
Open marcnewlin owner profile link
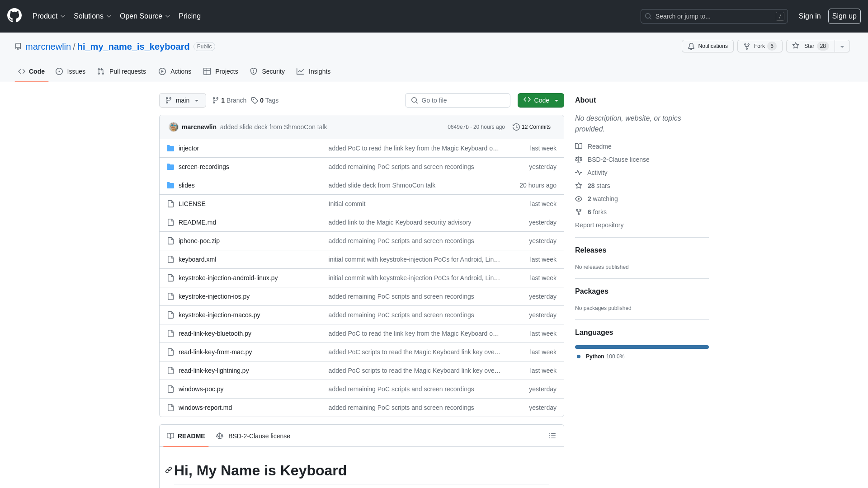point(48,47)
